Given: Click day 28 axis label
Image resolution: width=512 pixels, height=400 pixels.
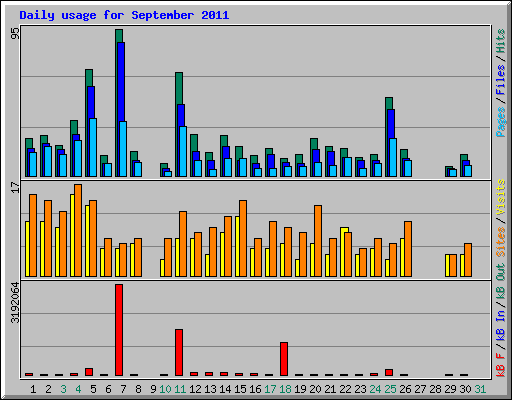Looking at the screenshot, I should (x=435, y=389).
